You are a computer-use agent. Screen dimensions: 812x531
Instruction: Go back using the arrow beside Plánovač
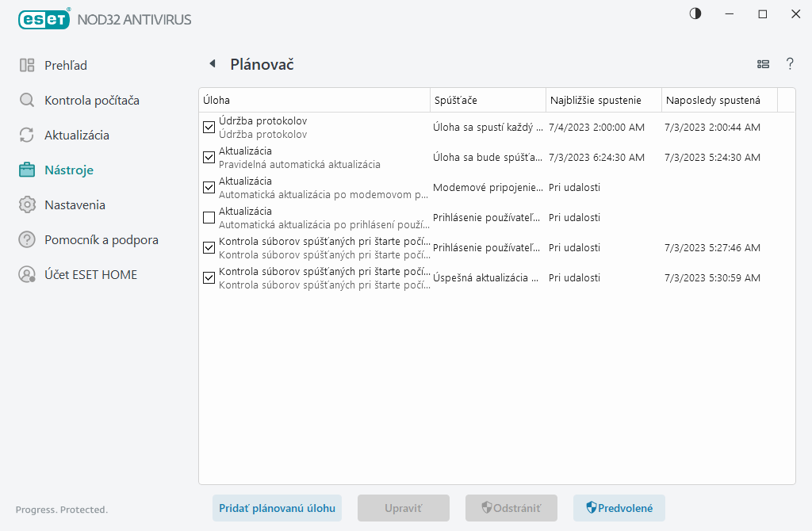tap(212, 64)
